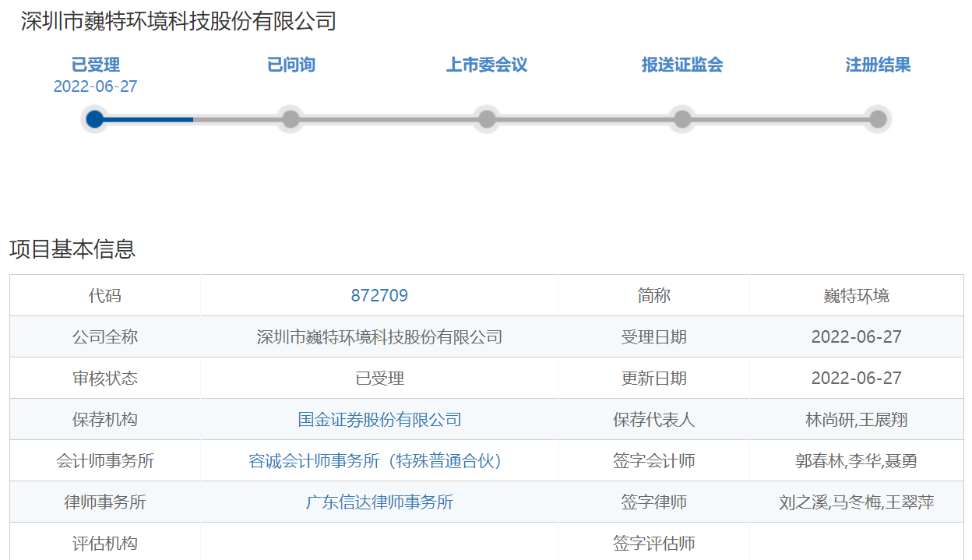Open the sponsor link 国金证券股份有限公司

379,420
